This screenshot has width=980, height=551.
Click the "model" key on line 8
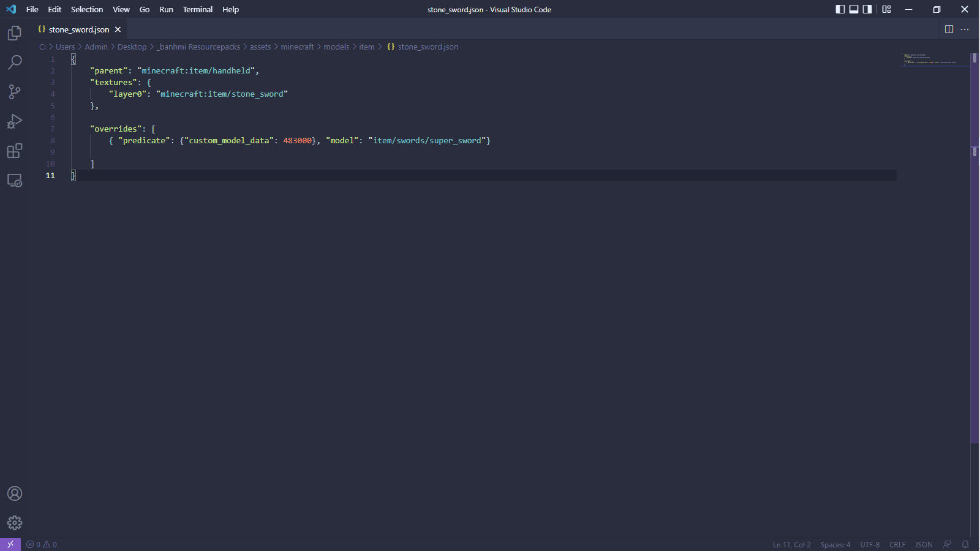342,141
